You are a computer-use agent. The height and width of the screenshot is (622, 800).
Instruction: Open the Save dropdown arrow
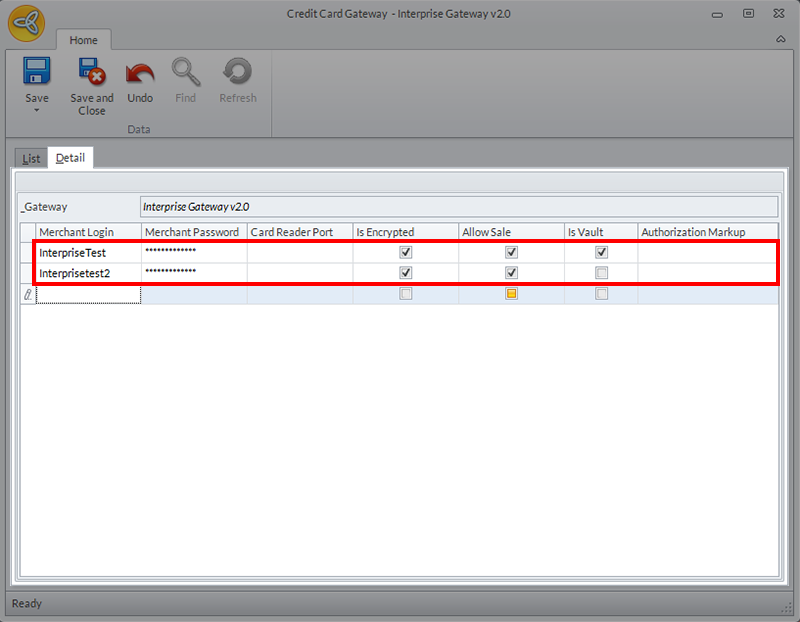tap(37, 110)
